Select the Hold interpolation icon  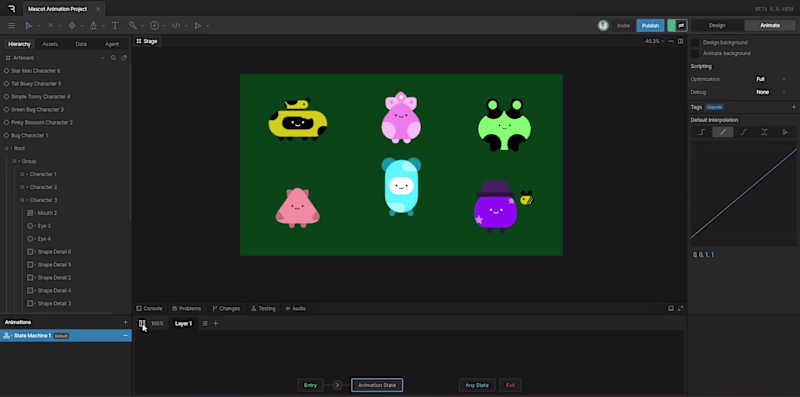click(702, 132)
